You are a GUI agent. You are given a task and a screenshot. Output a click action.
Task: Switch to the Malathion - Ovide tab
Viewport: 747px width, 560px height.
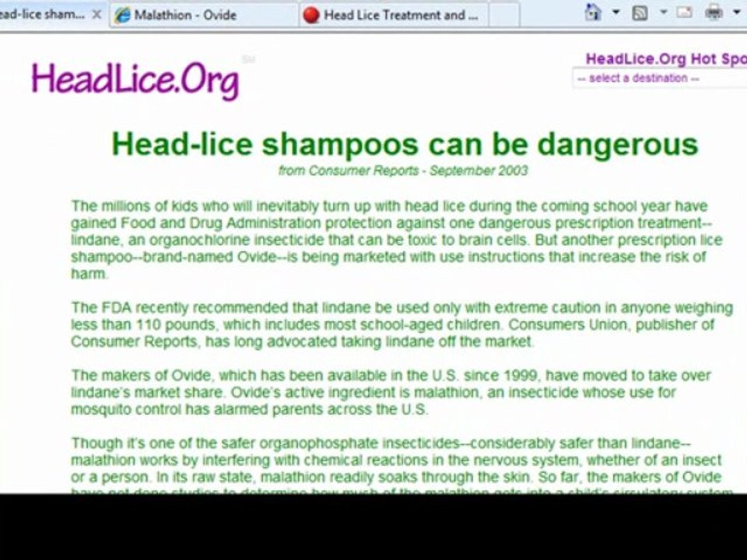pos(204,16)
